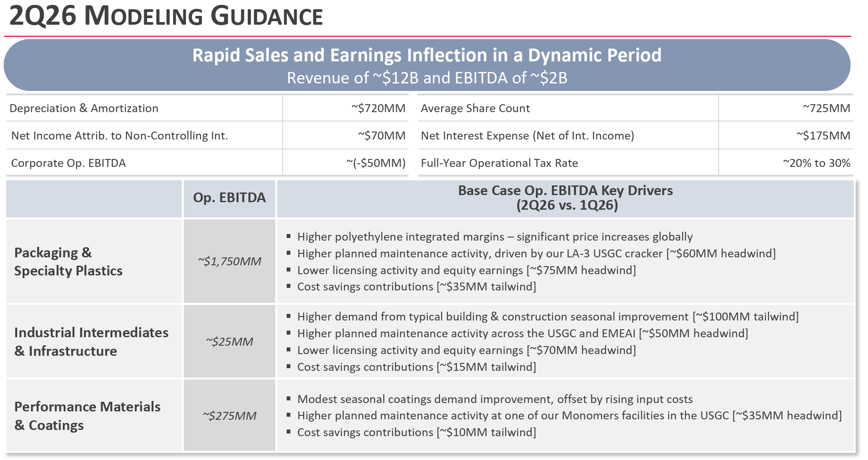Select the Rapid Sales and Earnings Inflection banner headline
The height and width of the screenshot is (460, 868).
(427, 55)
